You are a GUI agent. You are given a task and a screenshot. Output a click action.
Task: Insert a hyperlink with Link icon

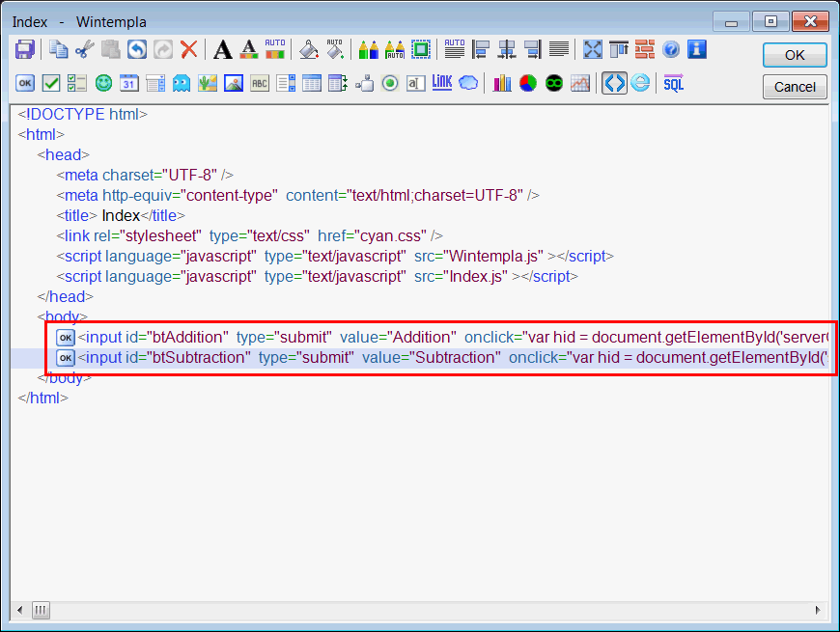point(442,82)
